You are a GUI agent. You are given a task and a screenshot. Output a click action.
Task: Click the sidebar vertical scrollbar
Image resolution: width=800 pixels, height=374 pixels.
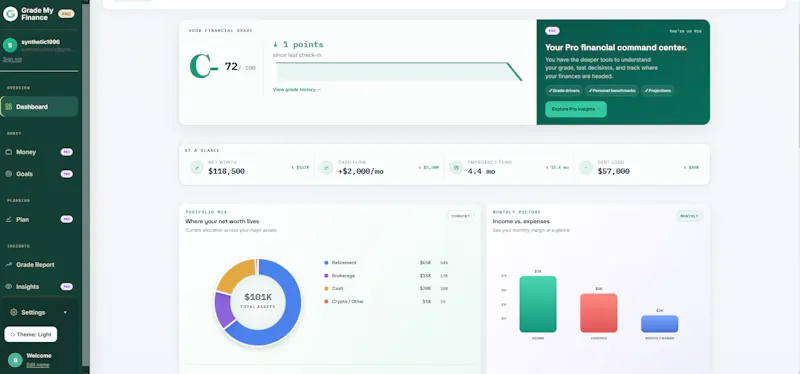[85, 184]
